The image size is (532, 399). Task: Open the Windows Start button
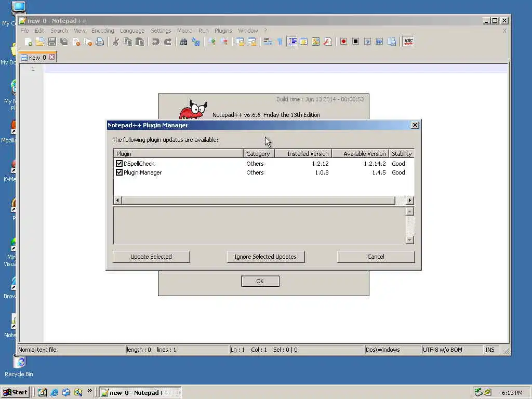click(15, 392)
